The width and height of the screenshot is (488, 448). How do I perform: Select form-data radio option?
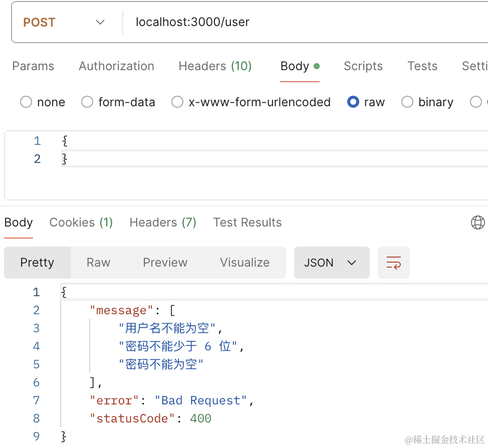point(87,102)
